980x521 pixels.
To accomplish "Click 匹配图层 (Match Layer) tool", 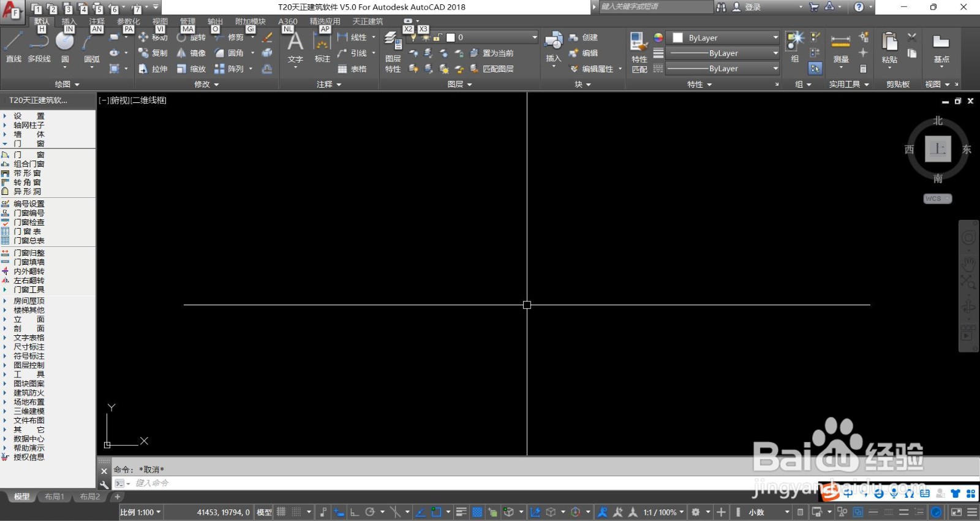I will (x=492, y=69).
